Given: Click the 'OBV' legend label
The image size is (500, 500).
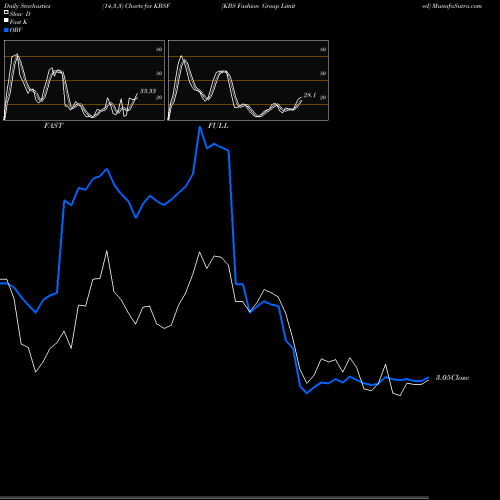Looking at the screenshot, I should pos(16,30).
